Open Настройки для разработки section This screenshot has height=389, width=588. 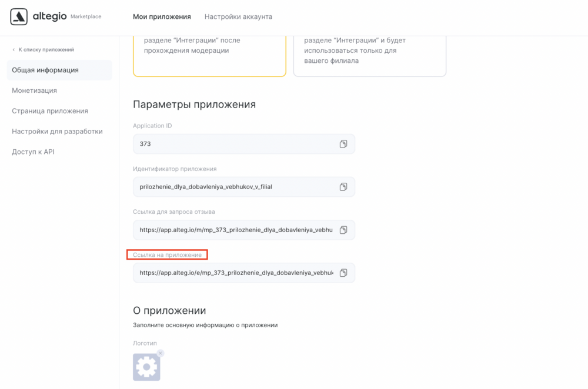[x=57, y=132]
